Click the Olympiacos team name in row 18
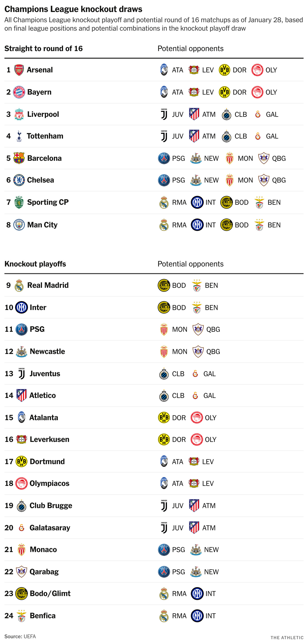The width and height of the screenshot is (308, 644). [x=49, y=483]
